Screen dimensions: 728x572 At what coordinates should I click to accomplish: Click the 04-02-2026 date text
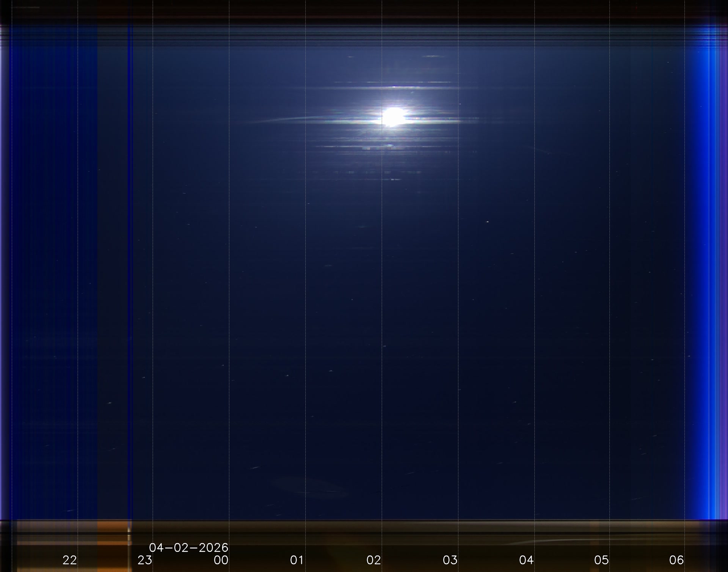[188, 547]
